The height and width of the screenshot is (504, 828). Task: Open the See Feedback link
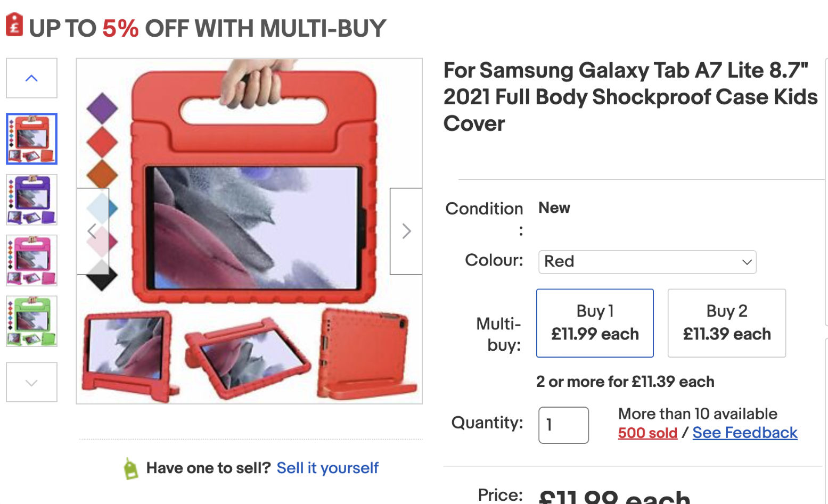click(x=744, y=433)
